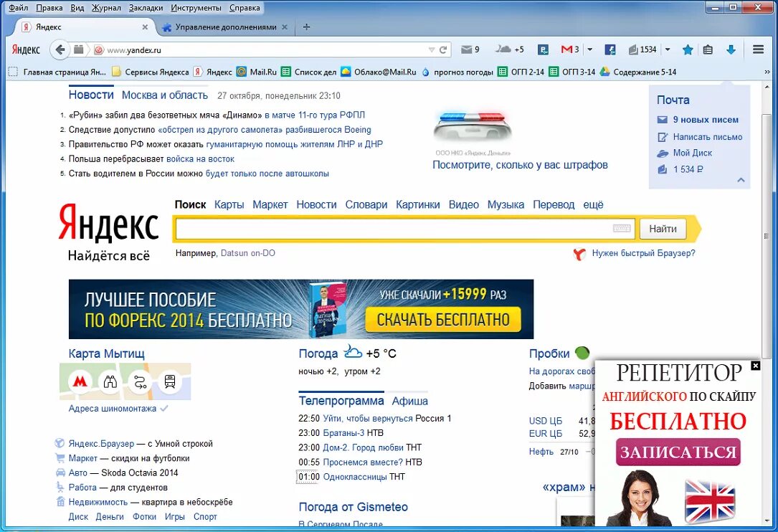778x532 pixels.
Task: Open the Сервисы Яндекса bookmark folder
Action: [x=151, y=72]
